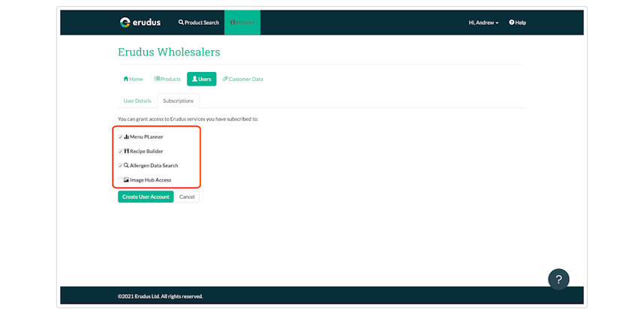Open the Help link
The width and height of the screenshot is (644, 309).
coord(517,22)
